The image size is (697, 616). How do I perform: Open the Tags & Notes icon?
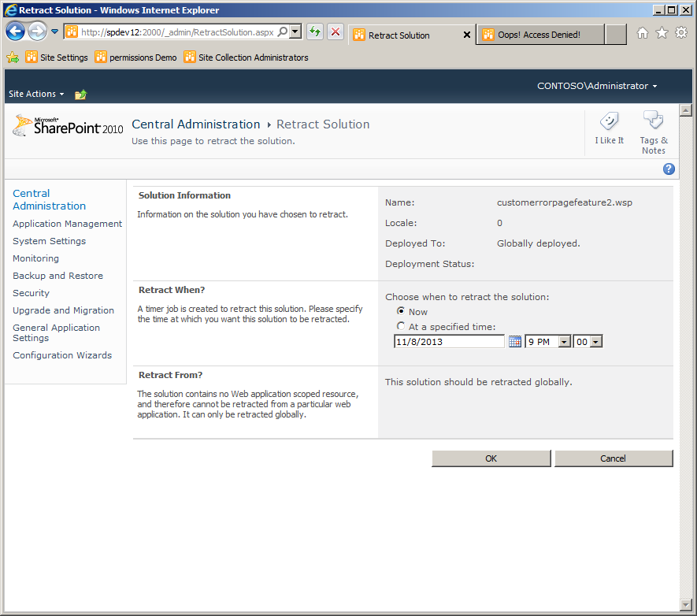coord(653,120)
